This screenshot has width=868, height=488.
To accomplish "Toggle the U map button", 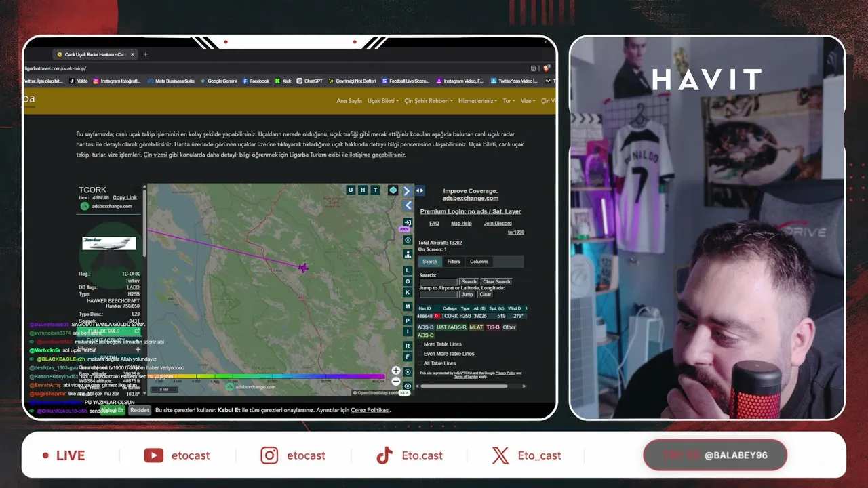I will [351, 190].
